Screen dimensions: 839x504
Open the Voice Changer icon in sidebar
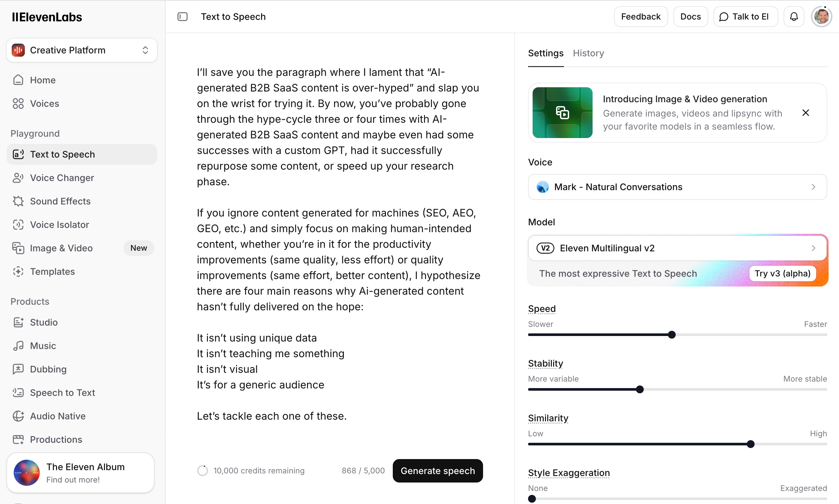pos(18,178)
